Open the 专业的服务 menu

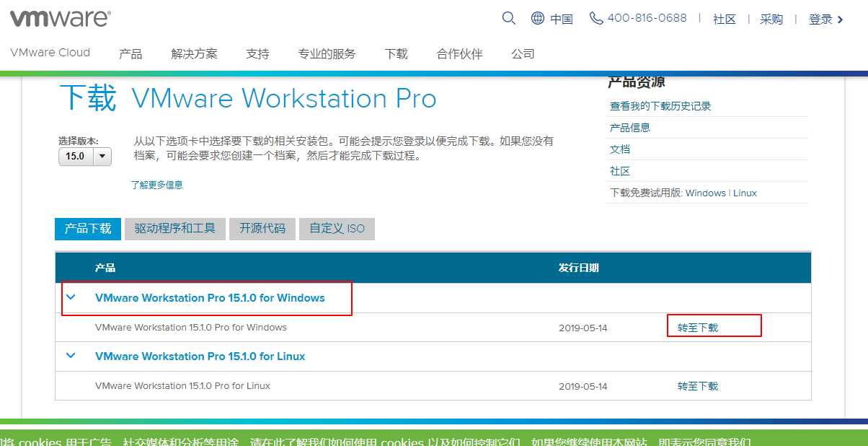pos(327,54)
